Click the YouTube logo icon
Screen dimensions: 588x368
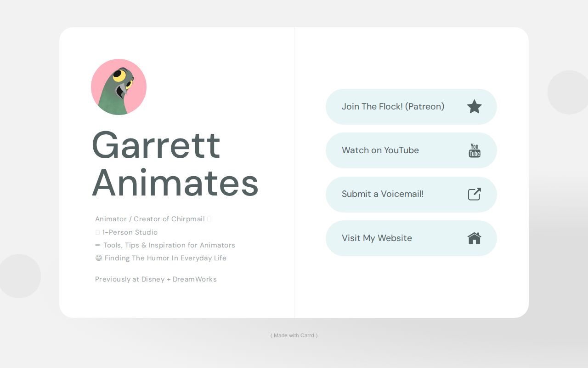pyautogui.click(x=474, y=150)
